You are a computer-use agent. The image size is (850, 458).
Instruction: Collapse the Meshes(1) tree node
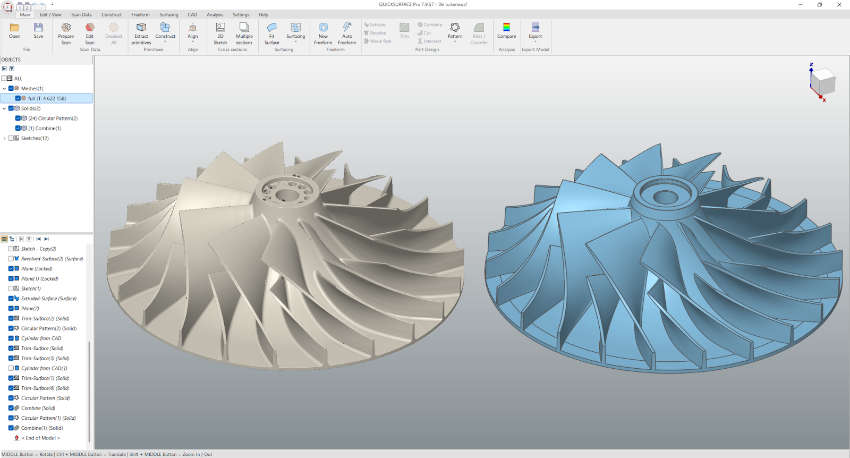click(4, 88)
